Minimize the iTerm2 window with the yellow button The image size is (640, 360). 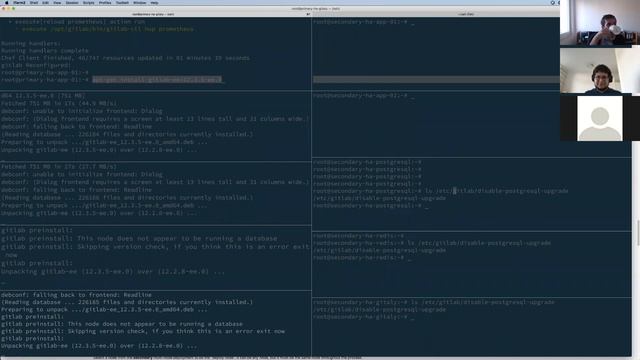click(9, 9)
